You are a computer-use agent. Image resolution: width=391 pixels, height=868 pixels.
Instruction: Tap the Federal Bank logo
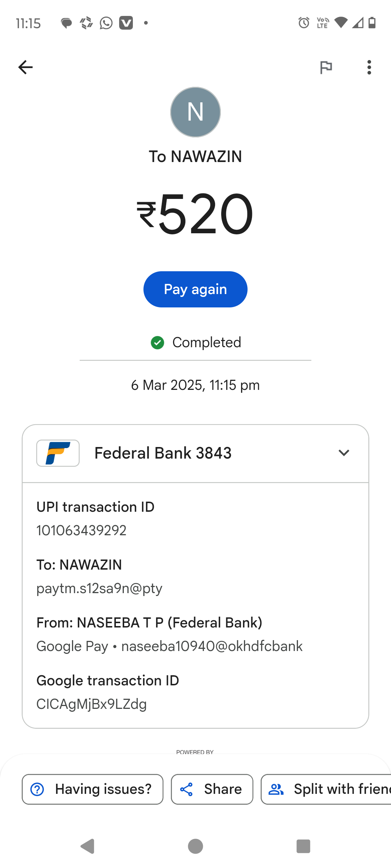click(58, 453)
